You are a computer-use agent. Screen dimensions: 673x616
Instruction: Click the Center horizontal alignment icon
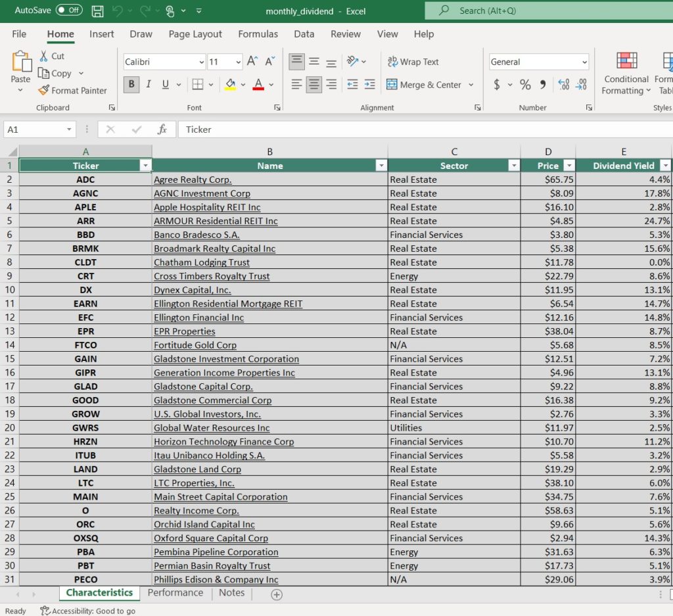(314, 84)
